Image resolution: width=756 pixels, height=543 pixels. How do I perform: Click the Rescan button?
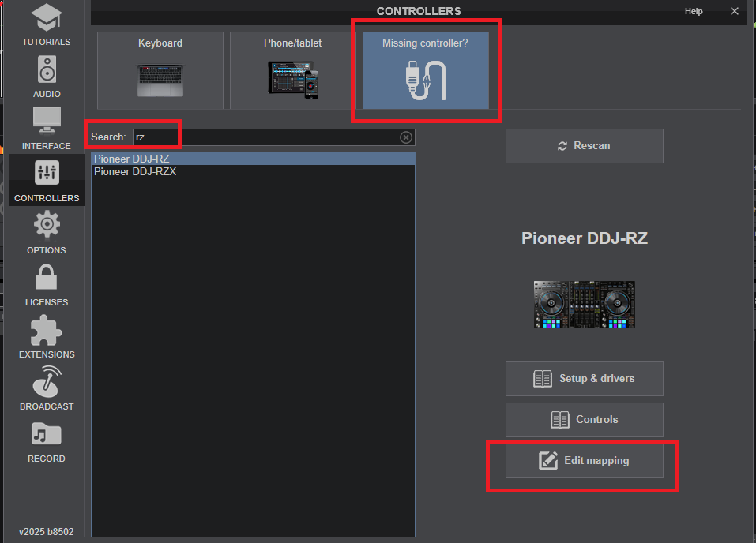[585, 146]
